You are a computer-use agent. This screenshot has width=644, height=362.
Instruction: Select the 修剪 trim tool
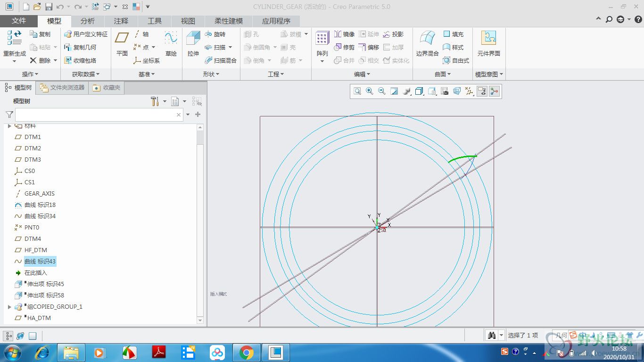(344, 47)
